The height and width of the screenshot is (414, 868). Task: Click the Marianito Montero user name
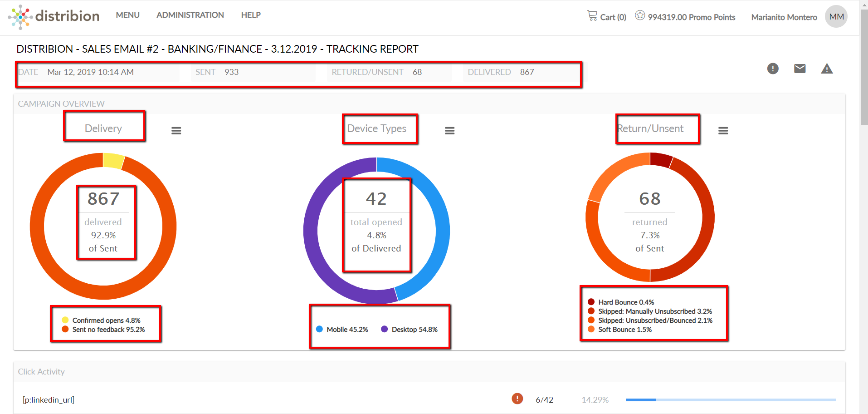784,17
